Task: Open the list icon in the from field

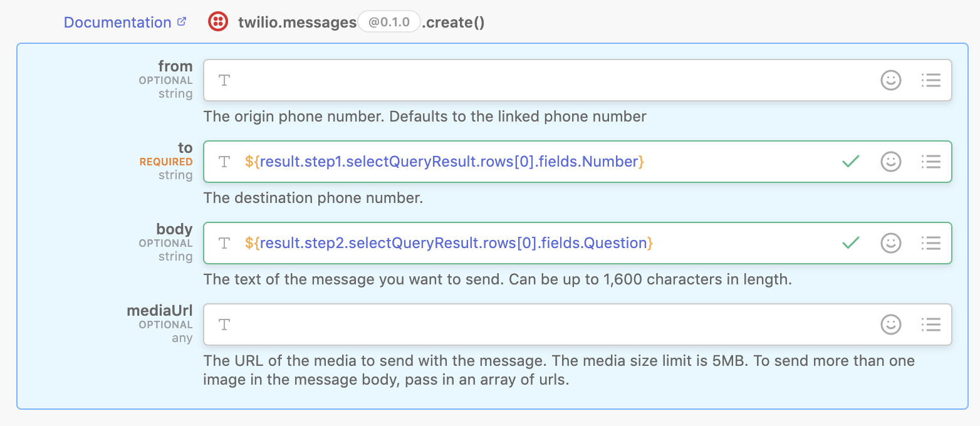Action: tap(930, 80)
